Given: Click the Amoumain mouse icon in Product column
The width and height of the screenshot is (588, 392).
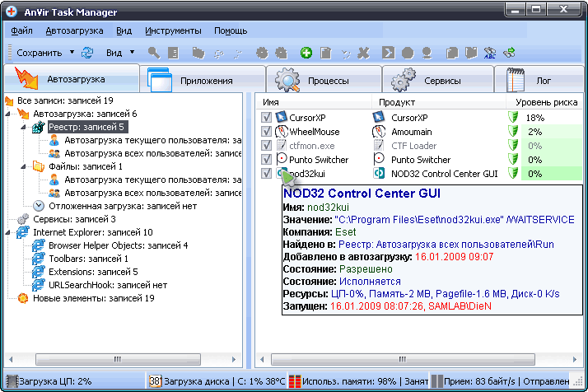Looking at the screenshot, I should coord(379,131).
